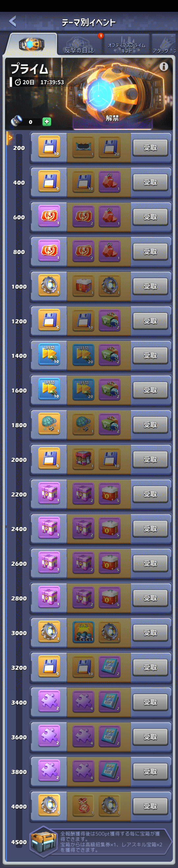Image resolution: width=178 pixels, height=868 pixels.
Task: Claim the 200 point reward with 受取
Action: (x=150, y=147)
